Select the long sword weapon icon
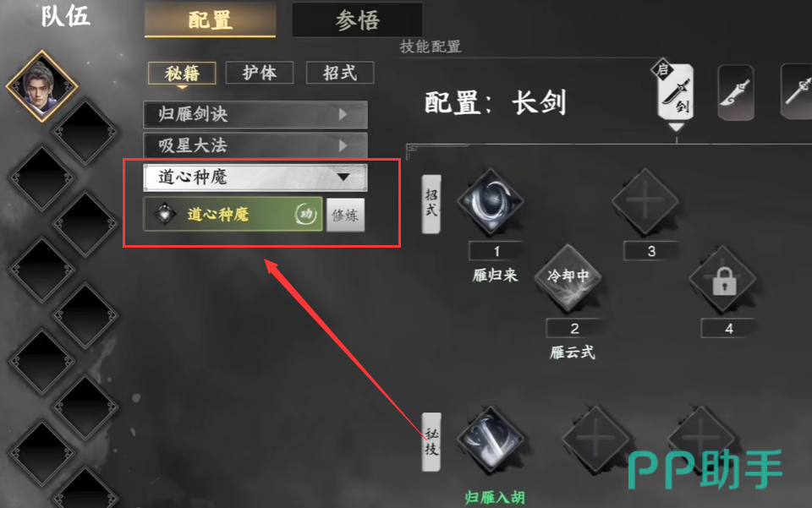Screen dimensions: 812x508 (x=676, y=92)
